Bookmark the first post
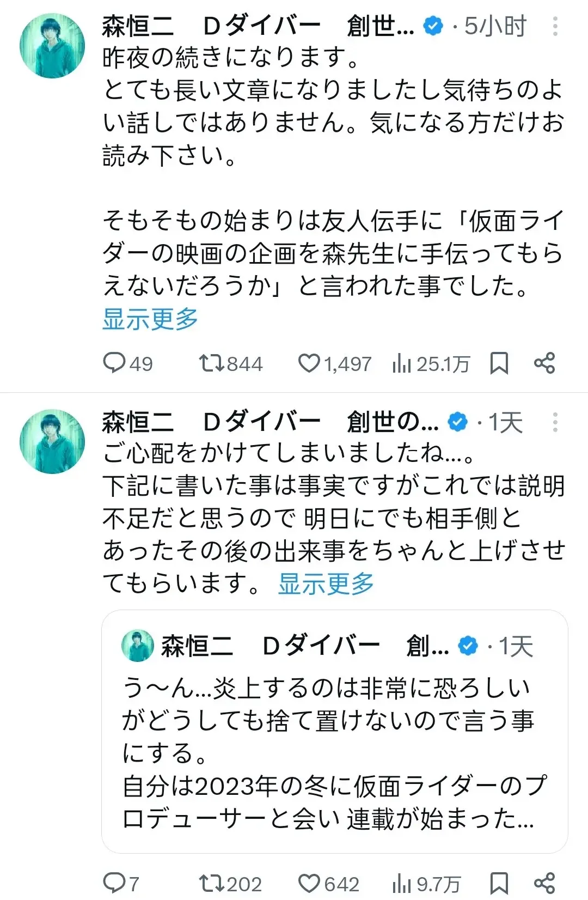This screenshot has width=588, height=900. coord(499,363)
